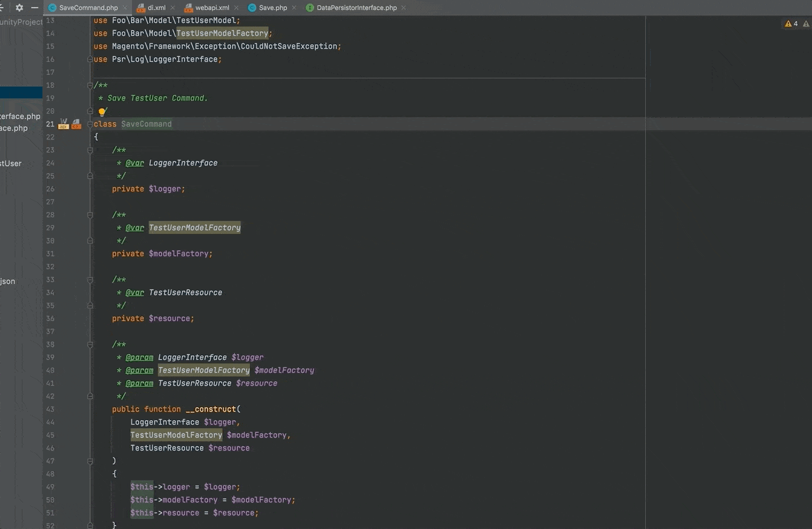Click the gray weak warning triangle icon

(x=806, y=24)
